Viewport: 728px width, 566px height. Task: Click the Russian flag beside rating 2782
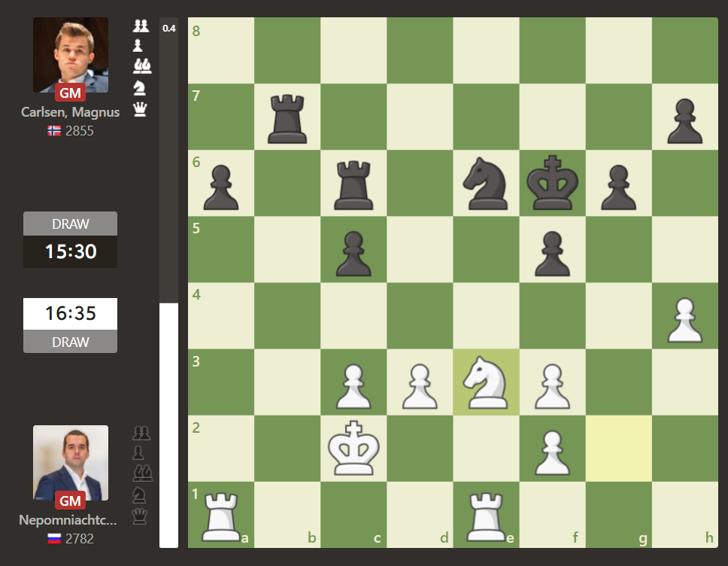(x=53, y=538)
